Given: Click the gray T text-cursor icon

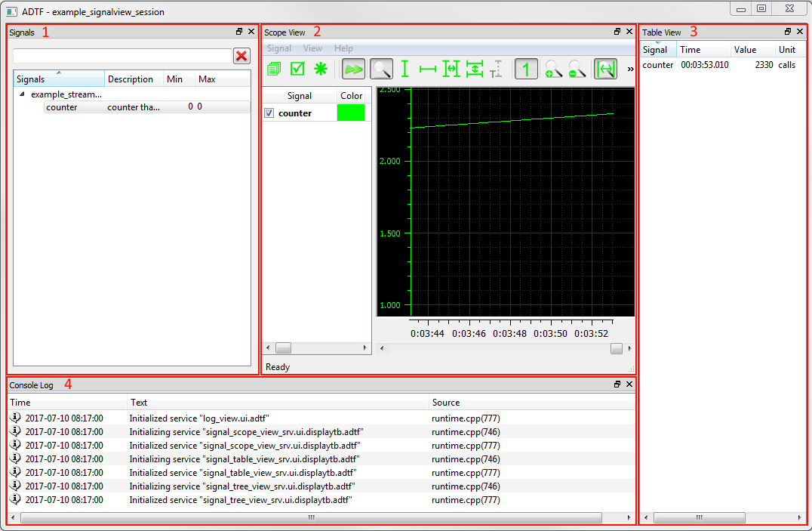Looking at the screenshot, I should pyautogui.click(x=496, y=69).
